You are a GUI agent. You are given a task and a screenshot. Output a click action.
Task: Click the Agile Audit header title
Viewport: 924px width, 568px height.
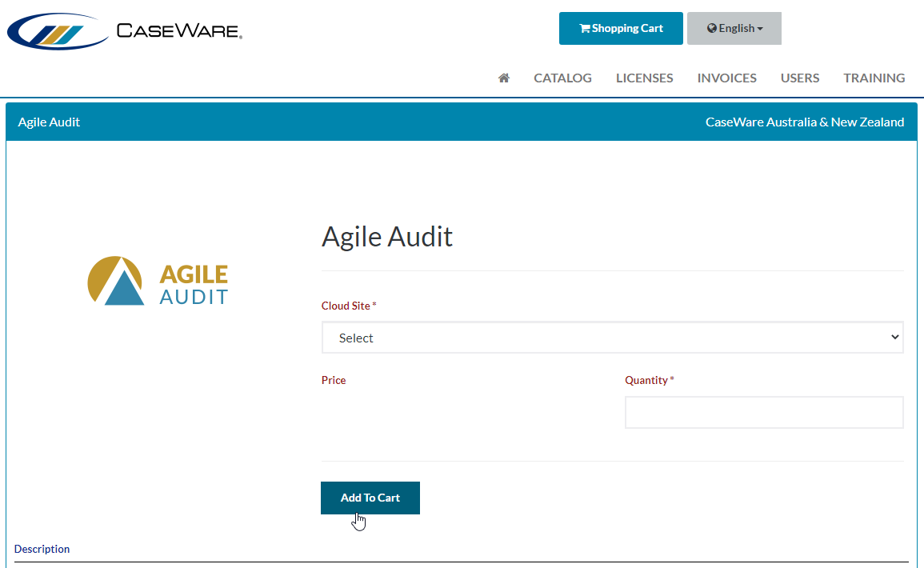(49, 122)
